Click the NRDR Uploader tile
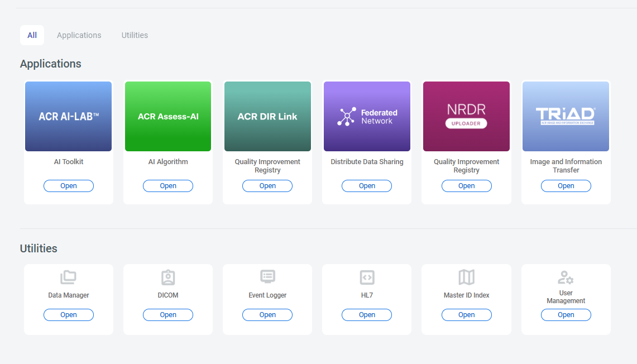The width and height of the screenshot is (637, 364). (x=466, y=116)
